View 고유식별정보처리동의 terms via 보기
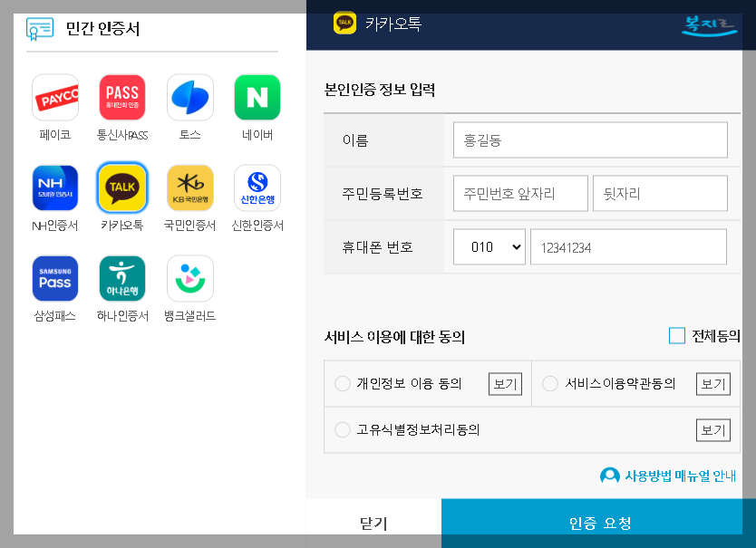 point(713,430)
